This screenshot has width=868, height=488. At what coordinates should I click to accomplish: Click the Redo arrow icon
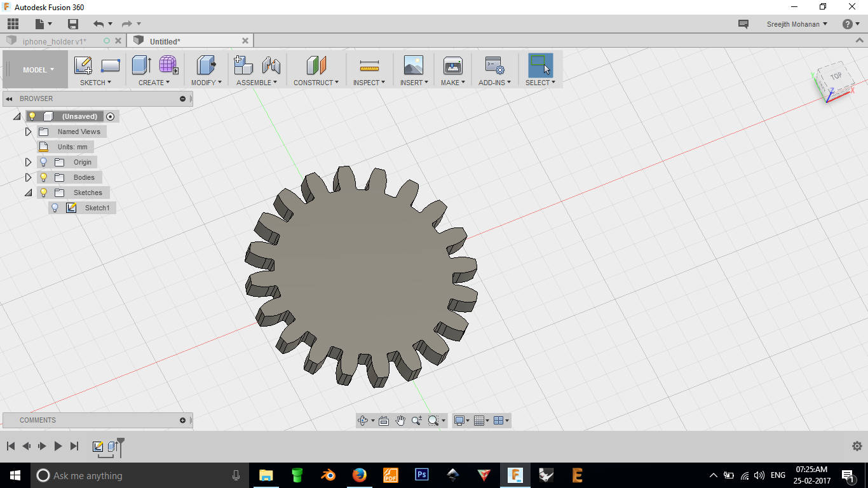pos(127,24)
